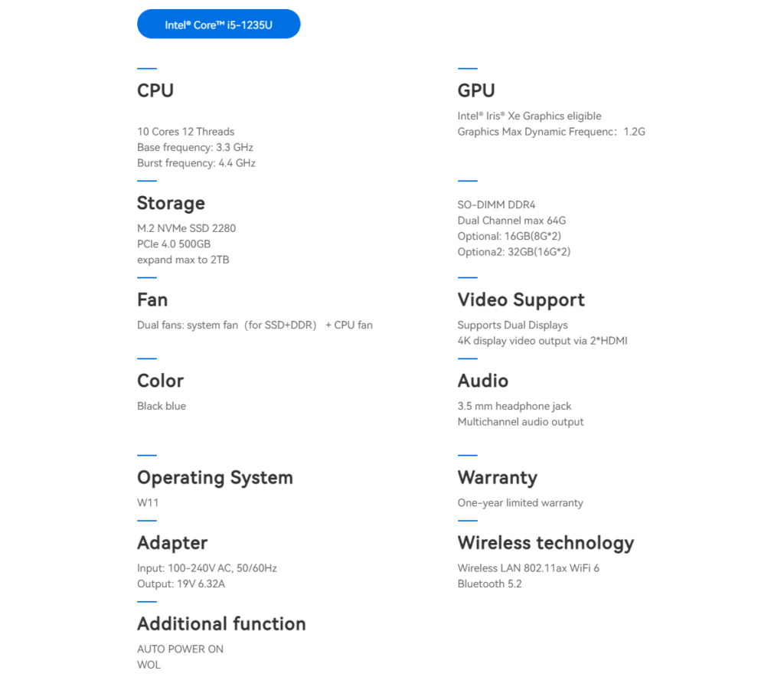
Task: Click the Operating System heading
Action: tap(214, 477)
